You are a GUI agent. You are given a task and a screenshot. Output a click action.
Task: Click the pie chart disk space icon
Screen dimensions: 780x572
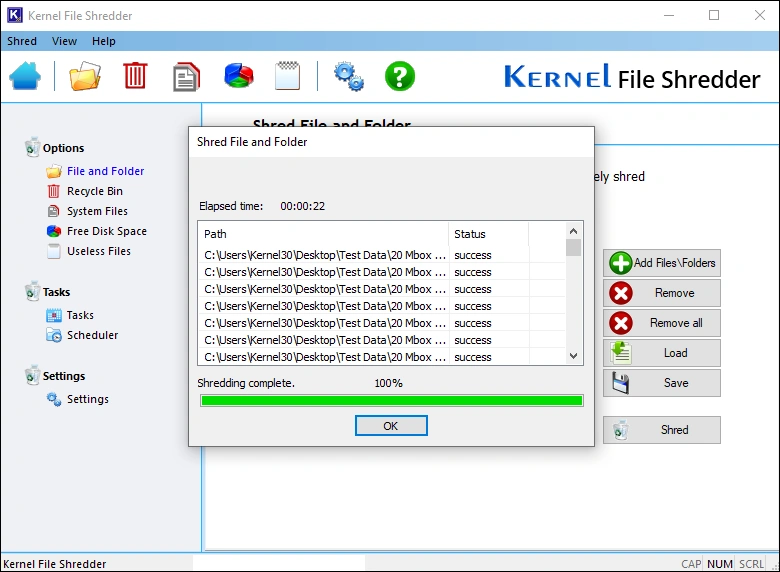tap(238, 76)
